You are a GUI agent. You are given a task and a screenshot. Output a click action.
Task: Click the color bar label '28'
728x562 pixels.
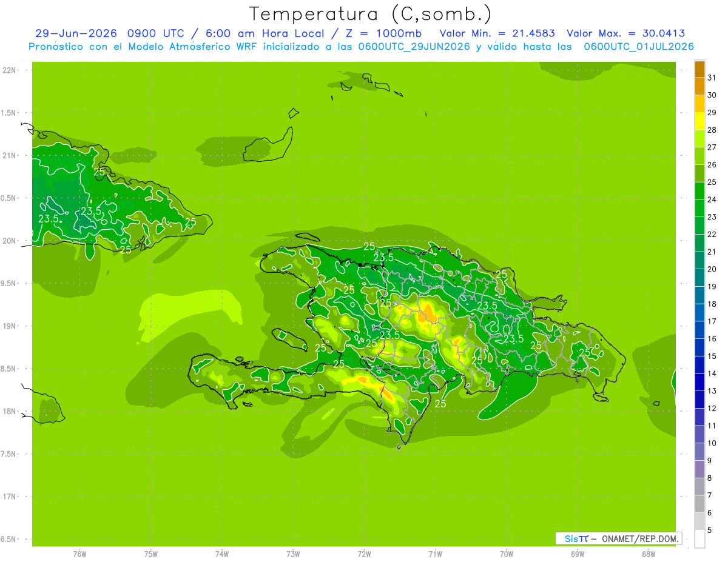(x=712, y=130)
